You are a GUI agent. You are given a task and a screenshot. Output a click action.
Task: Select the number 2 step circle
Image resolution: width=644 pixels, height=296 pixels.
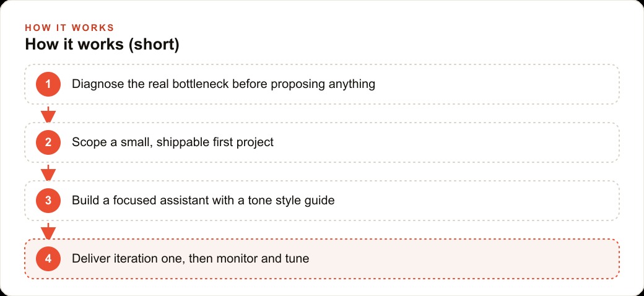[48, 142]
